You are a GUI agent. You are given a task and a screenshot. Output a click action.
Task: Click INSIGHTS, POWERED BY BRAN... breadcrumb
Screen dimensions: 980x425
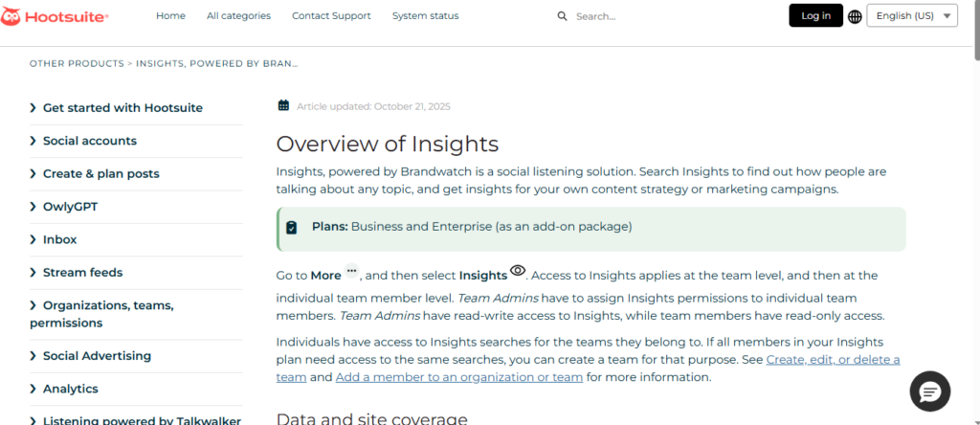pos(217,63)
